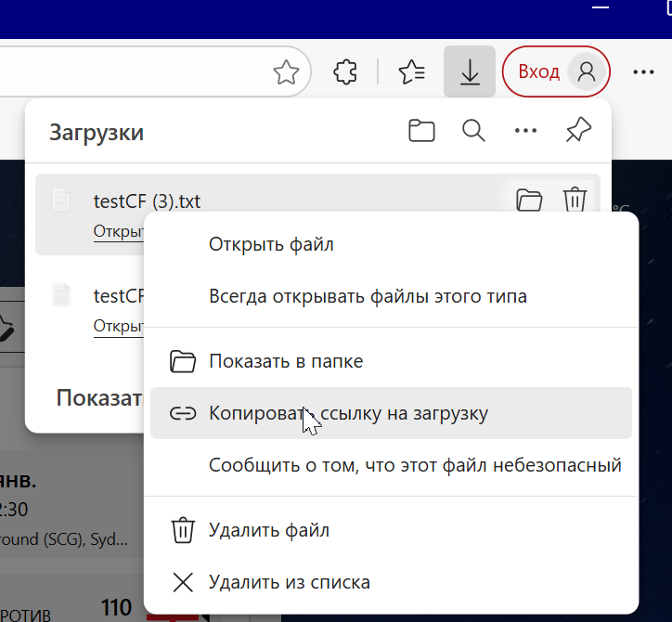Click the favorites star in the address bar
Screen dimensions: 672x622
286,71
